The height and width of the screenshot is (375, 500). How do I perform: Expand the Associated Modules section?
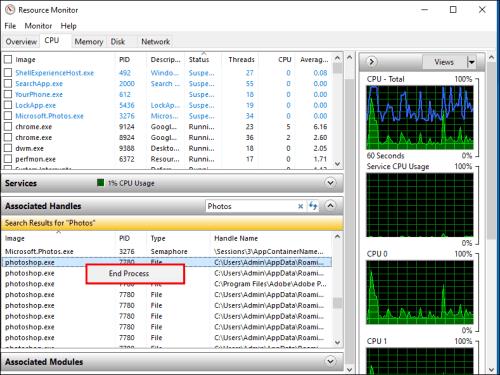tap(330, 361)
